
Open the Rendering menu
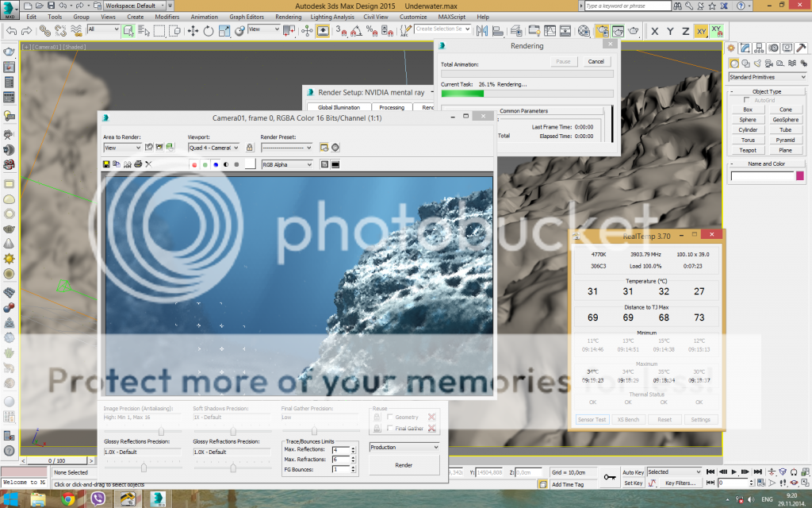[289, 17]
